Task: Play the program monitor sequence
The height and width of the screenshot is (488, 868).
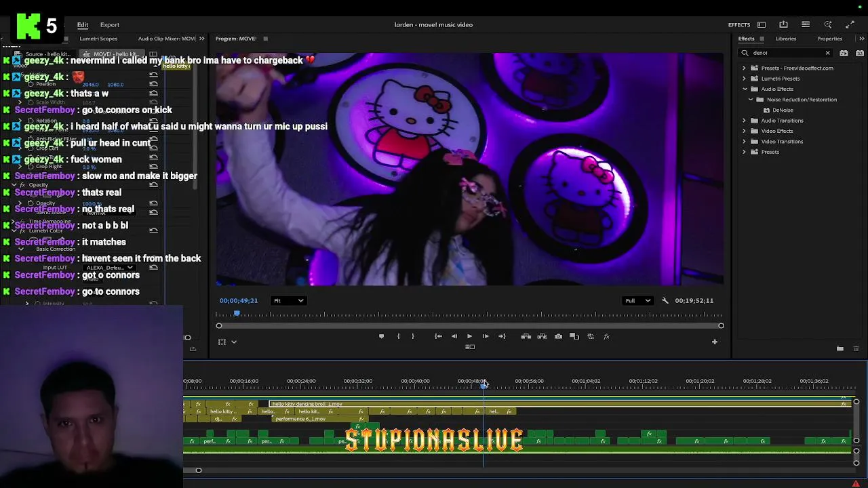Action: [x=469, y=336]
